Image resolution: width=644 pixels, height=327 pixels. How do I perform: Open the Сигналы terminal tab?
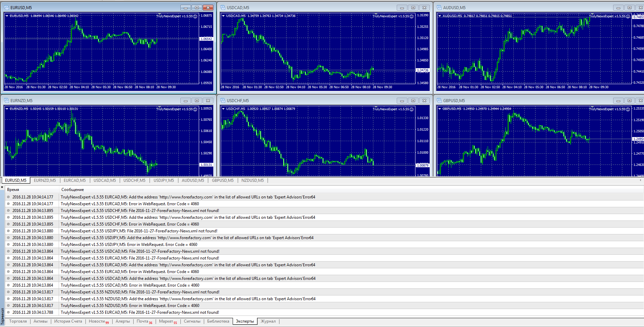coord(192,321)
